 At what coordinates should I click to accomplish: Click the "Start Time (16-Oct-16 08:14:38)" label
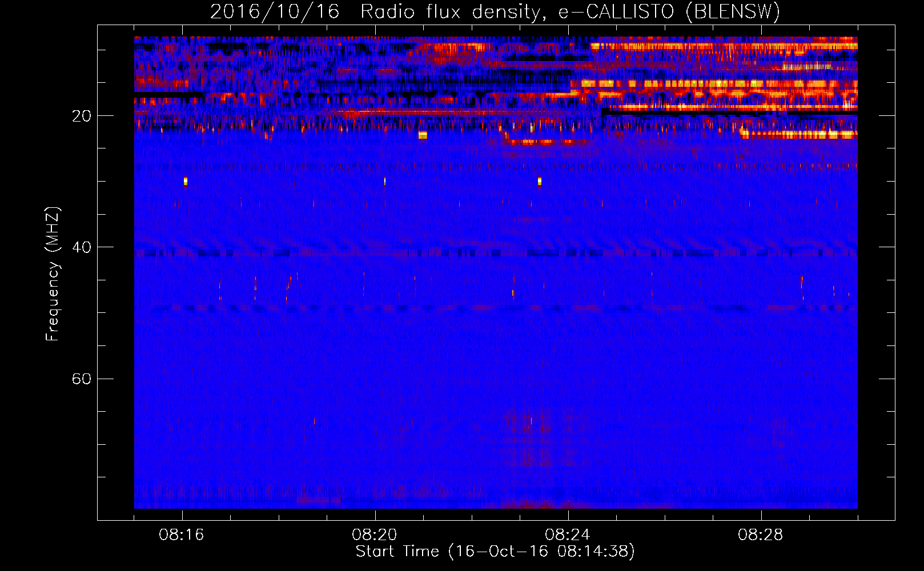[495, 552]
